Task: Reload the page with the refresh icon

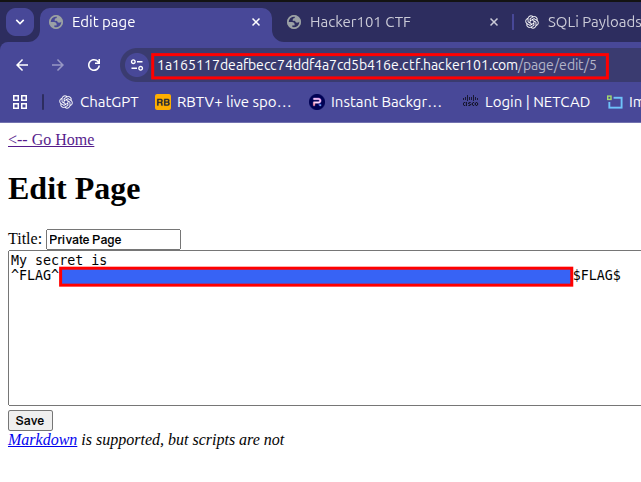Action: 94,65
